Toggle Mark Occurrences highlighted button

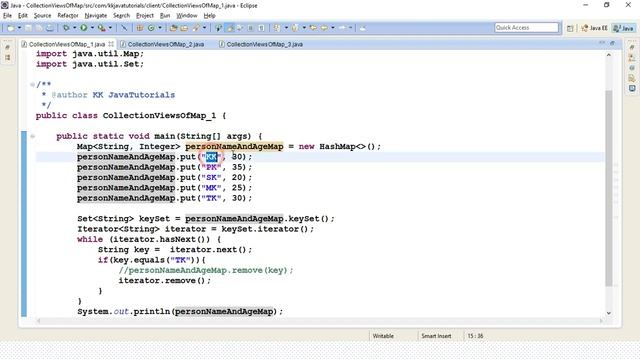click(230, 28)
